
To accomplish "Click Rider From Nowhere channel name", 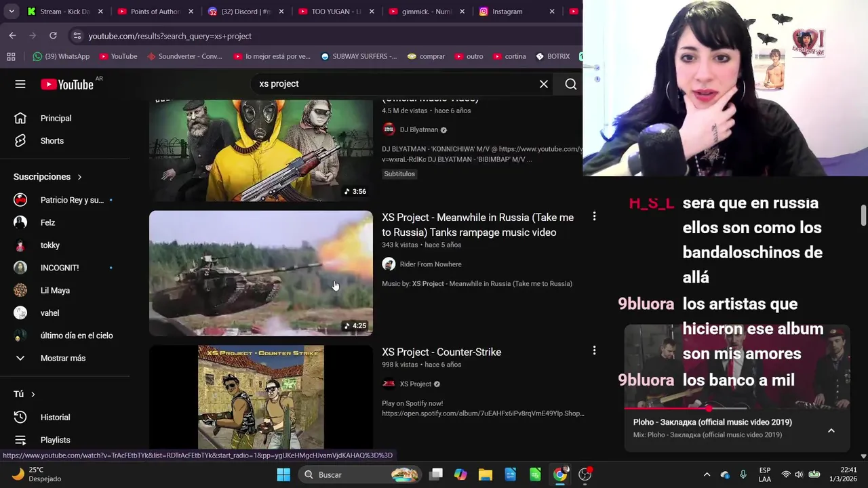I will point(431,264).
